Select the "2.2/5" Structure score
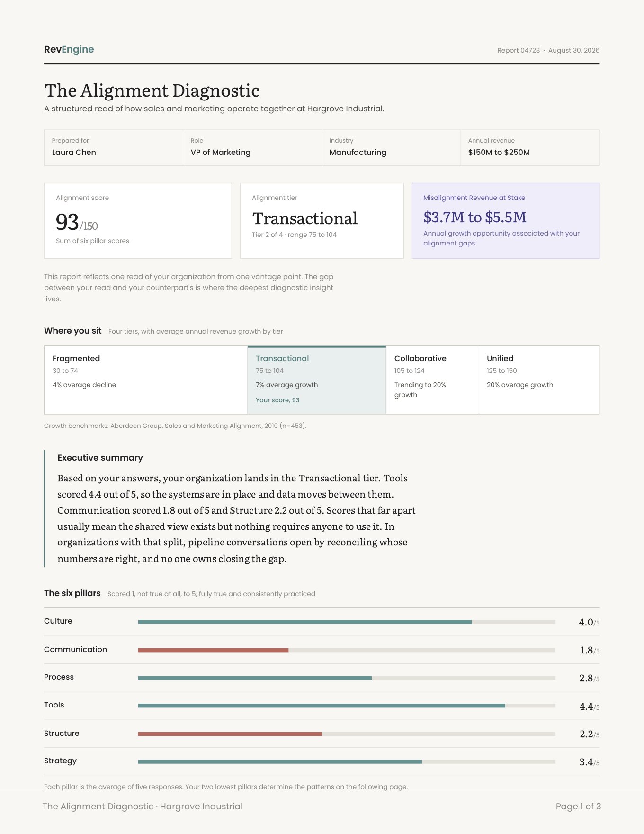This screenshot has height=834, width=644. (x=590, y=734)
